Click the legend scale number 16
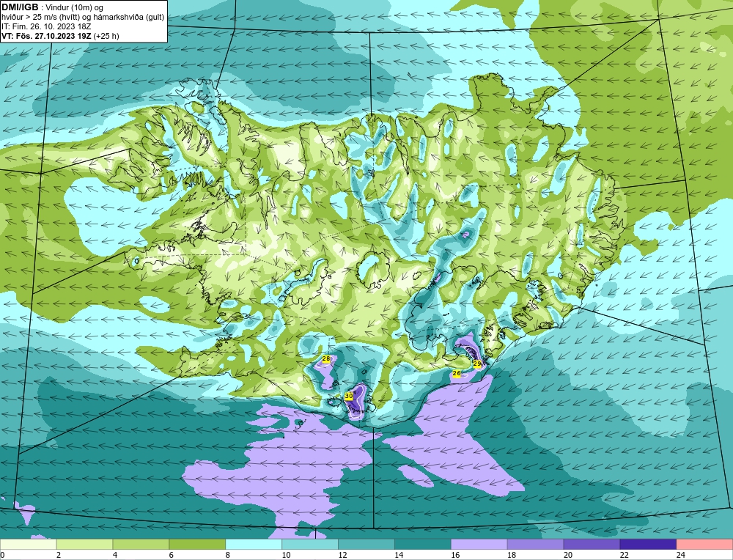The image size is (733, 560). [455, 555]
